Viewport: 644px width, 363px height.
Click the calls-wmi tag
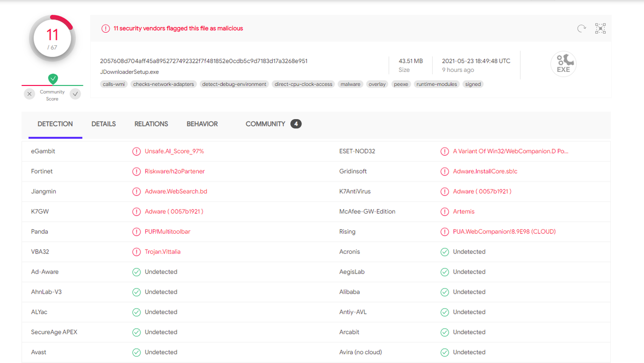(x=114, y=84)
